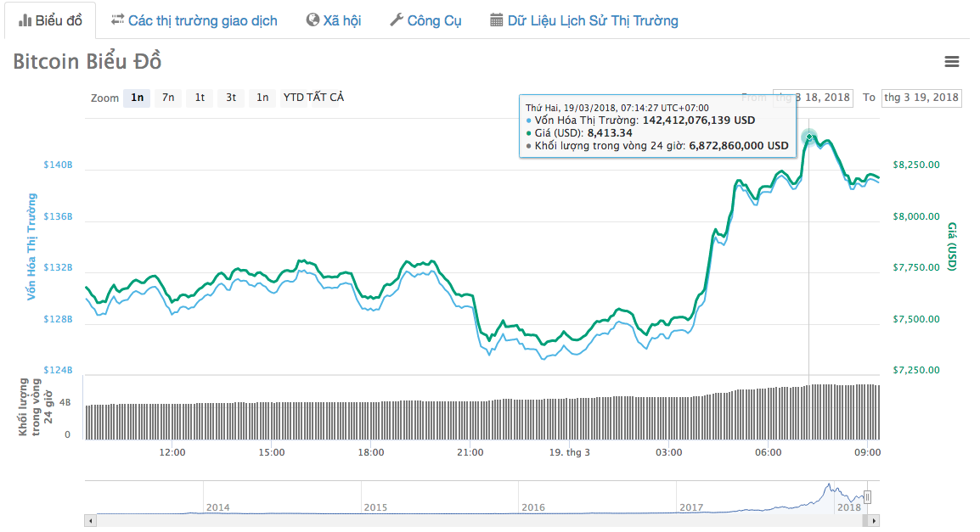Viewport: 980px width, 532px height.
Task: Click the $8,000.00 price axis label
Action: (916, 216)
